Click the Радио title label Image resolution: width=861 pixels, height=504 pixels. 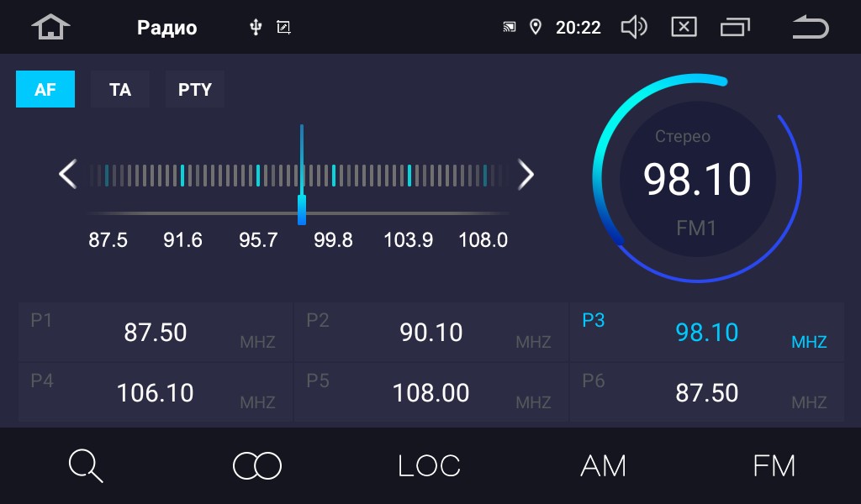pyautogui.click(x=167, y=28)
